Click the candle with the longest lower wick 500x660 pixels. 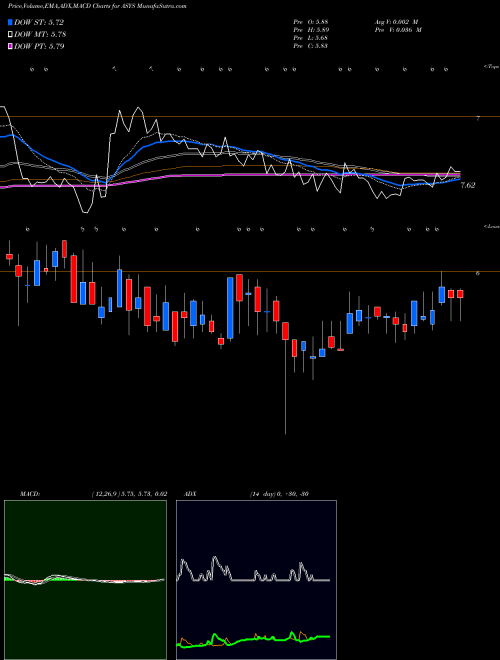pos(285,378)
